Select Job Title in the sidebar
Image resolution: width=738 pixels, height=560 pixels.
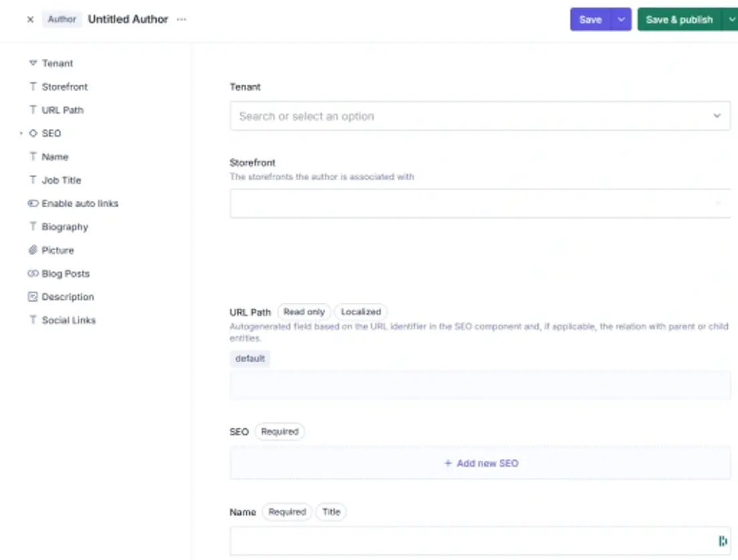pyautogui.click(x=61, y=180)
